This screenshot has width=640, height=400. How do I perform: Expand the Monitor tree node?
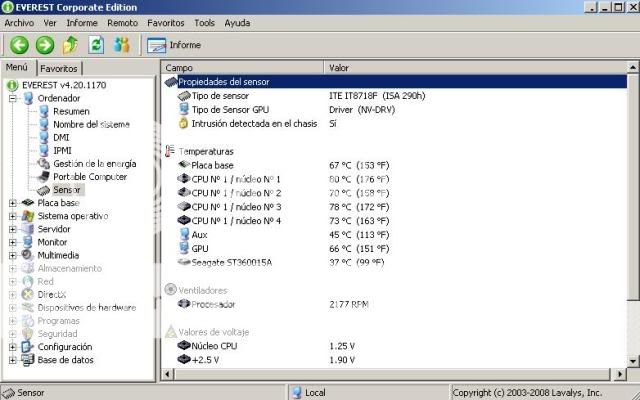[x=13, y=242]
